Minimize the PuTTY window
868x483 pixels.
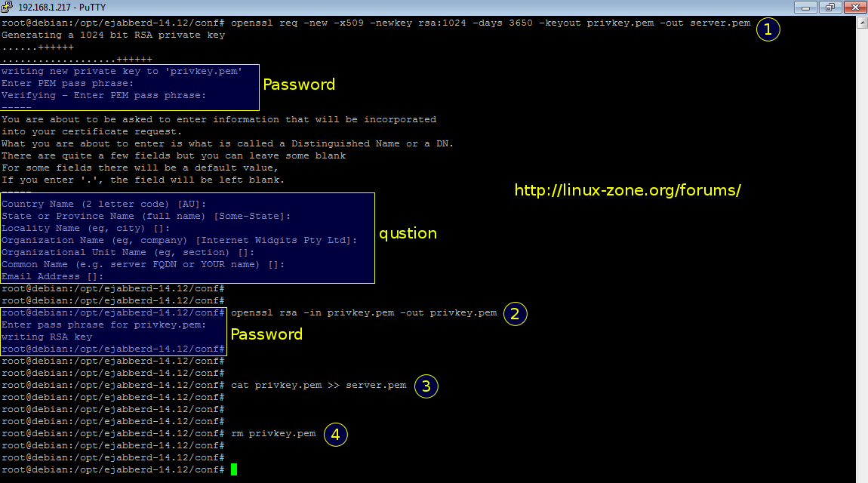point(810,7)
